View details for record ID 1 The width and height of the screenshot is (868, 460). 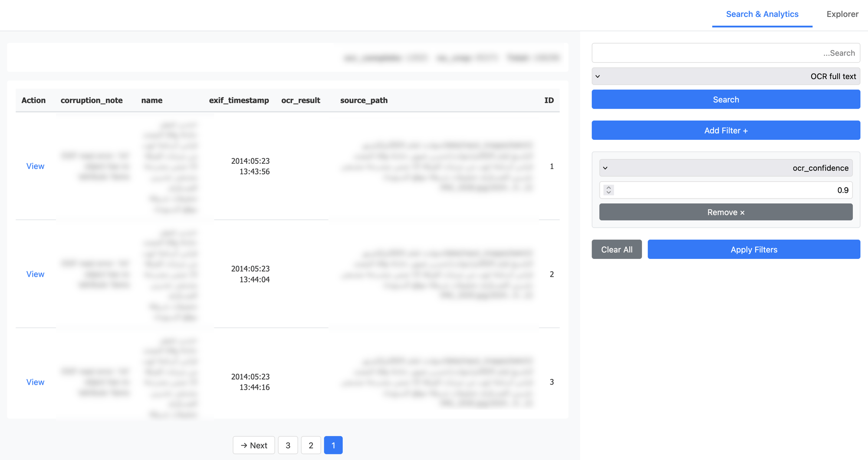coord(35,166)
